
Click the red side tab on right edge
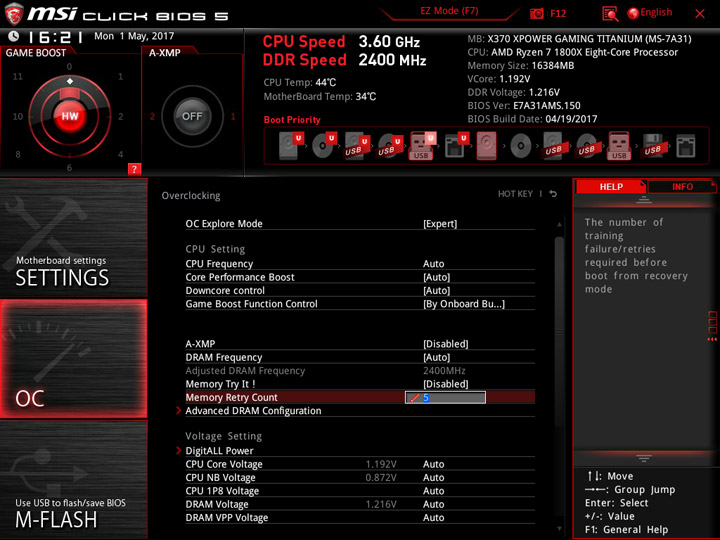[712, 326]
